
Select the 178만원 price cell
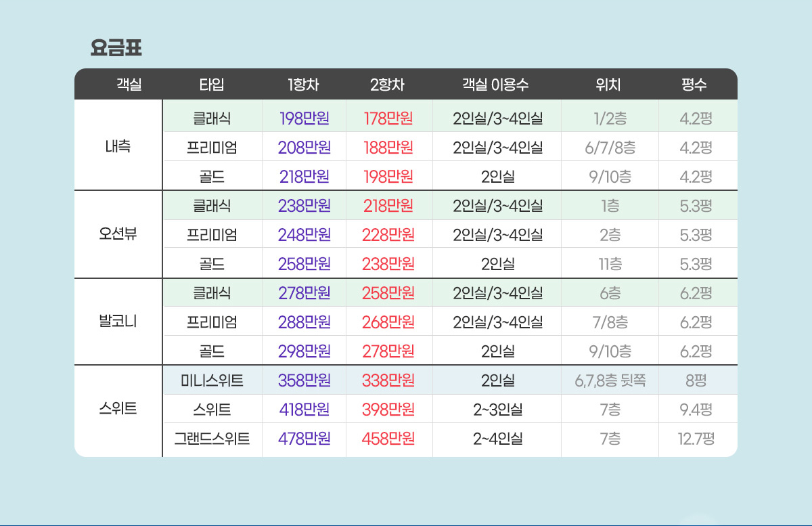click(x=388, y=118)
